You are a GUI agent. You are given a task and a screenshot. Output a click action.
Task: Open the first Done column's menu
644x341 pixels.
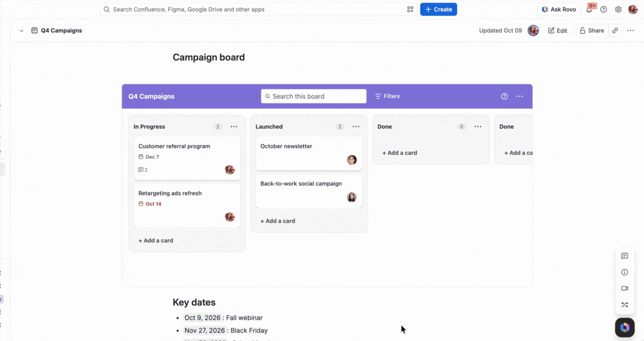(x=478, y=127)
